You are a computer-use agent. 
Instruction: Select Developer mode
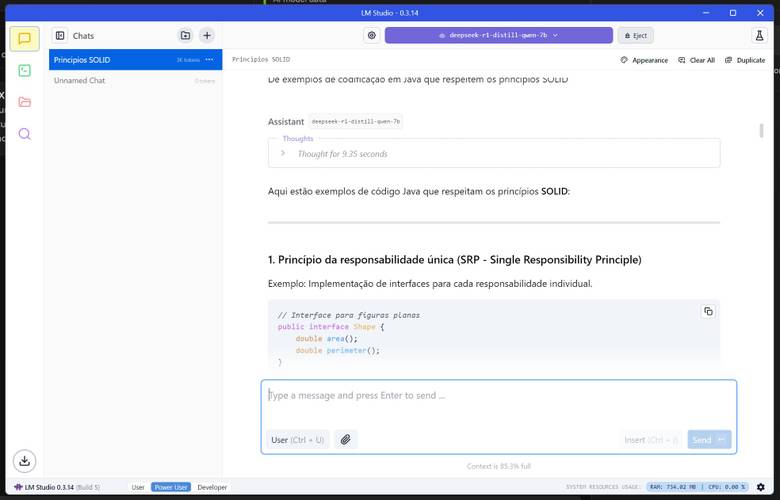[x=212, y=487]
